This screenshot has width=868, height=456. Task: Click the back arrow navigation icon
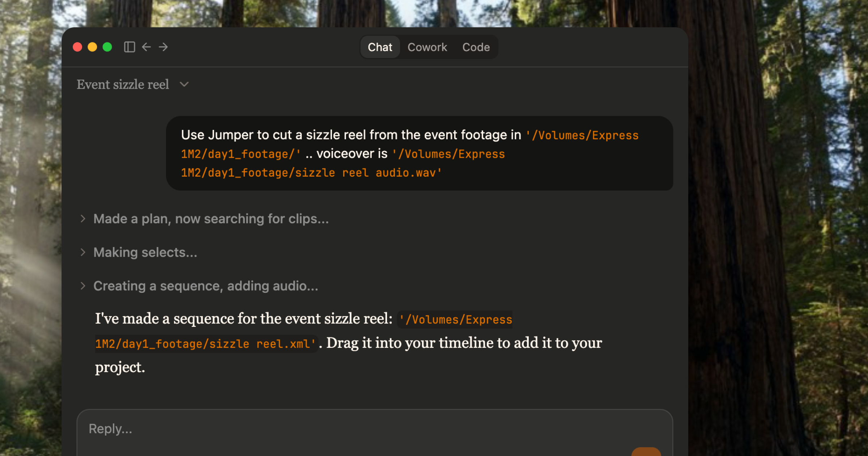tap(146, 47)
